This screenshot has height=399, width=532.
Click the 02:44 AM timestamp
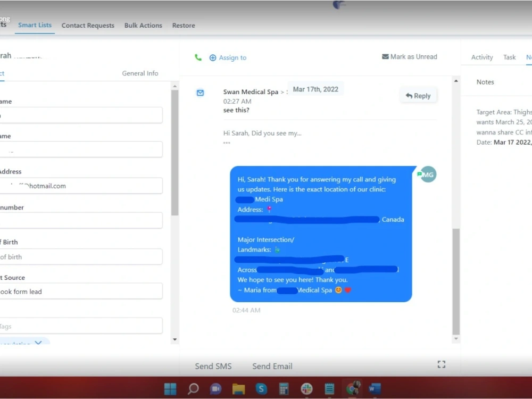[x=246, y=311]
